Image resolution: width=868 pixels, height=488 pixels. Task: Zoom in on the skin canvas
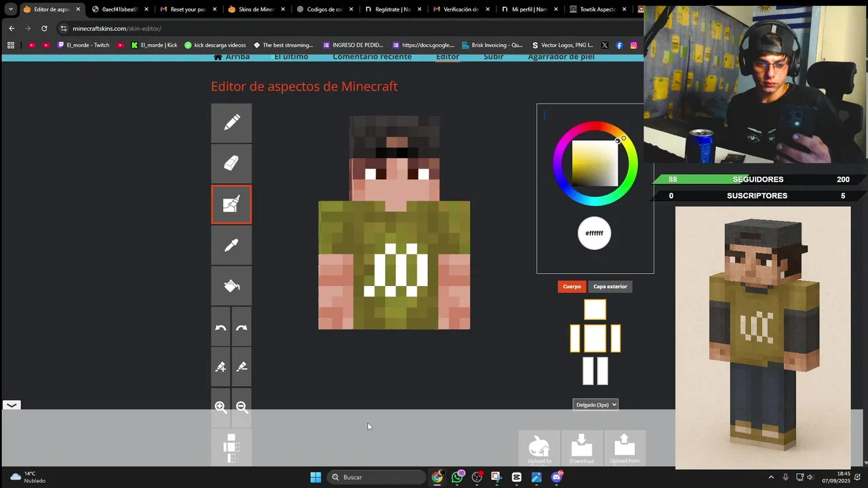coord(220,407)
